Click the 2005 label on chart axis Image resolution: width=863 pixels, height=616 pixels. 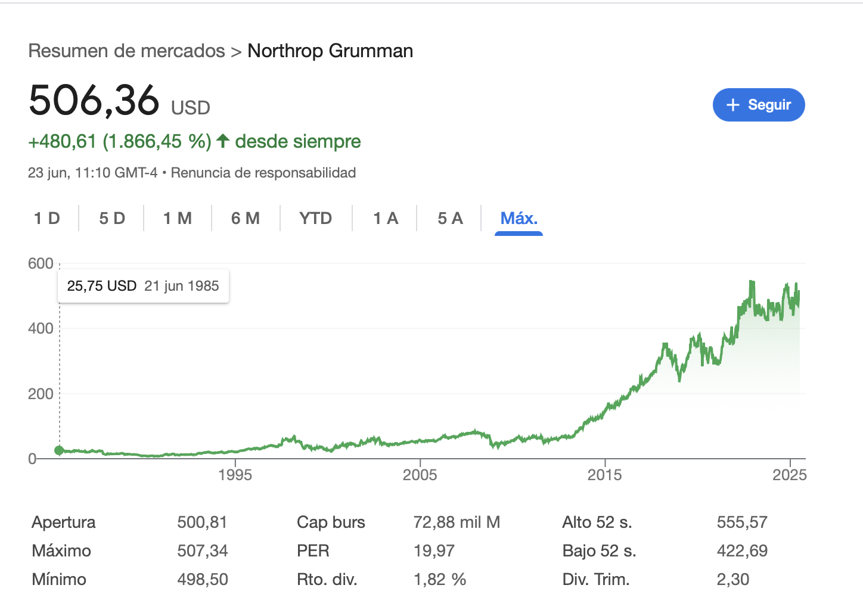click(420, 475)
